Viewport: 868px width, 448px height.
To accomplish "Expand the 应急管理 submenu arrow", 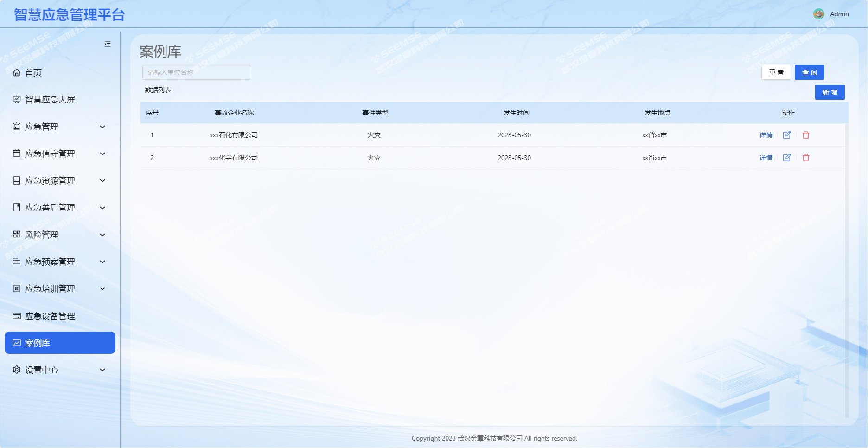I will (103, 127).
